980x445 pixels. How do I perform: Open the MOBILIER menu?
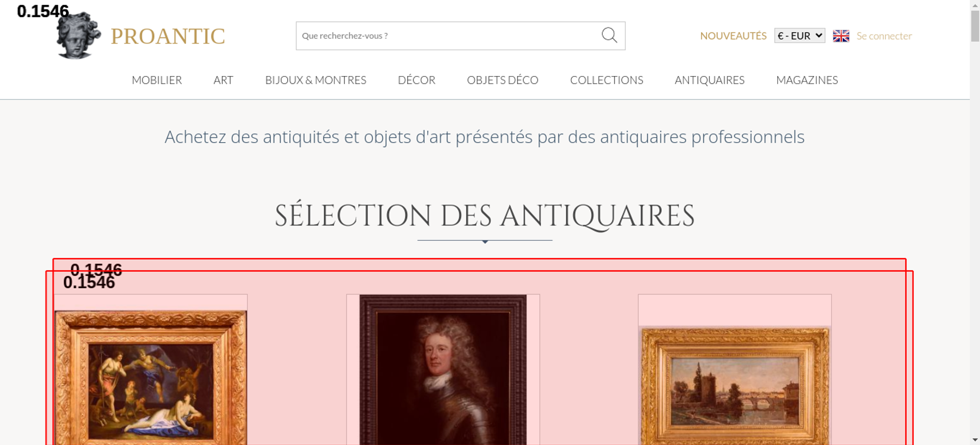157,80
